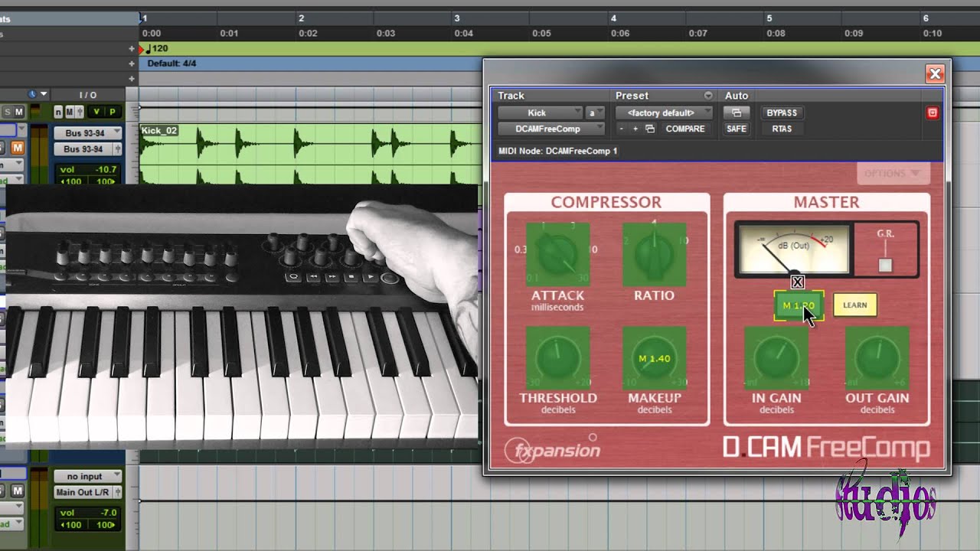Image resolution: width=980 pixels, height=551 pixels.
Task: Click the Kick_02 audio clip on the timeline
Action: [x=310, y=153]
